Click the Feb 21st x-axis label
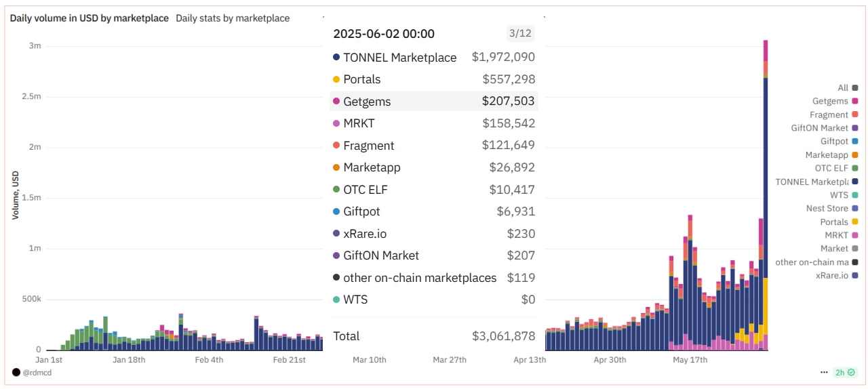The image size is (868, 389). pyautogui.click(x=289, y=360)
